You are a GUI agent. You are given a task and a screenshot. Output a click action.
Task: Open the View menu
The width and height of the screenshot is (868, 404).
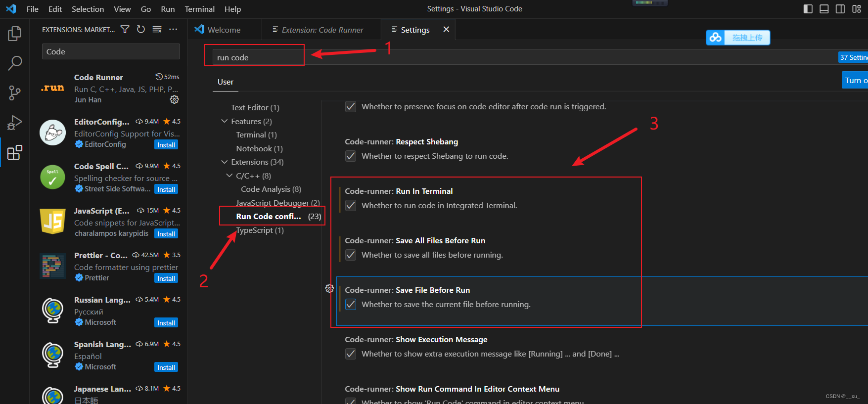tap(122, 9)
